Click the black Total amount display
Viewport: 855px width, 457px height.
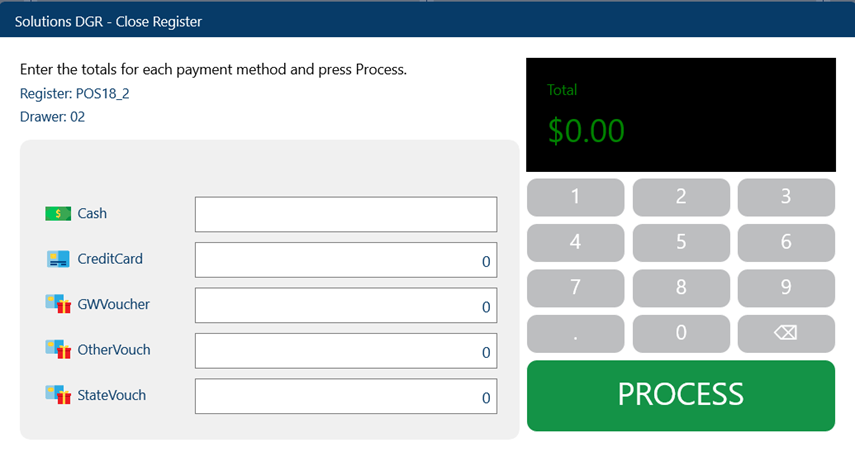click(681, 115)
